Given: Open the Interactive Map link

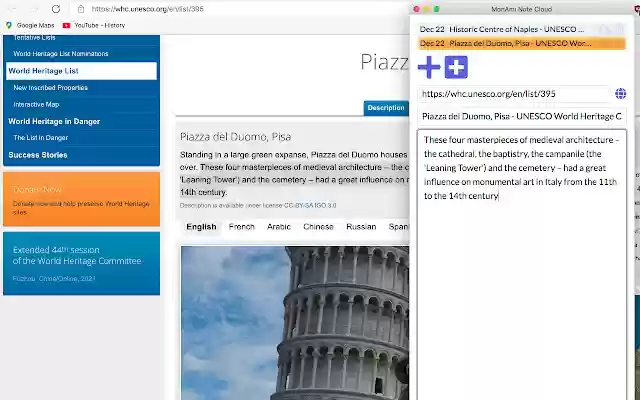Looking at the screenshot, I should 36,104.
